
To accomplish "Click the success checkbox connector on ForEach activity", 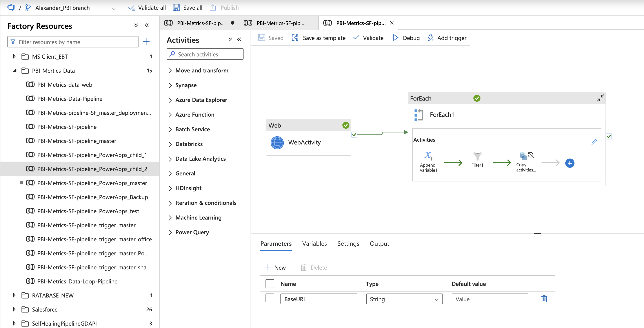I will click(608, 136).
